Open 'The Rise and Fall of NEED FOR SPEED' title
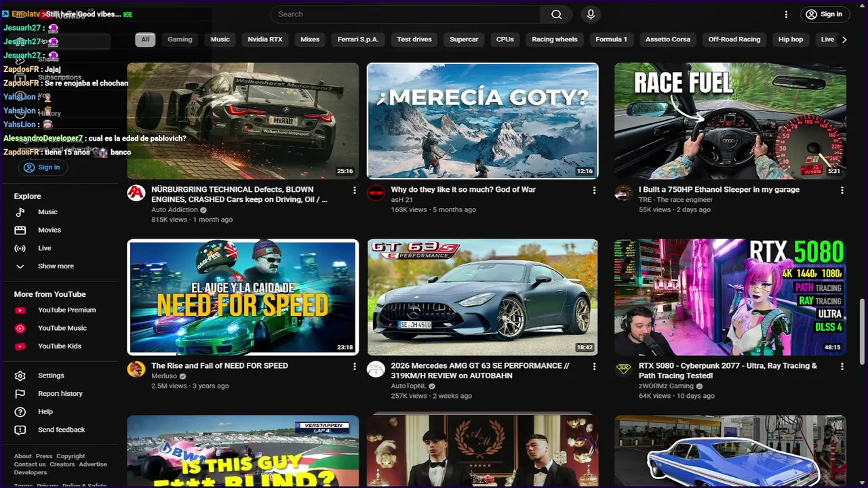This screenshot has height=488, width=868. pos(220,366)
